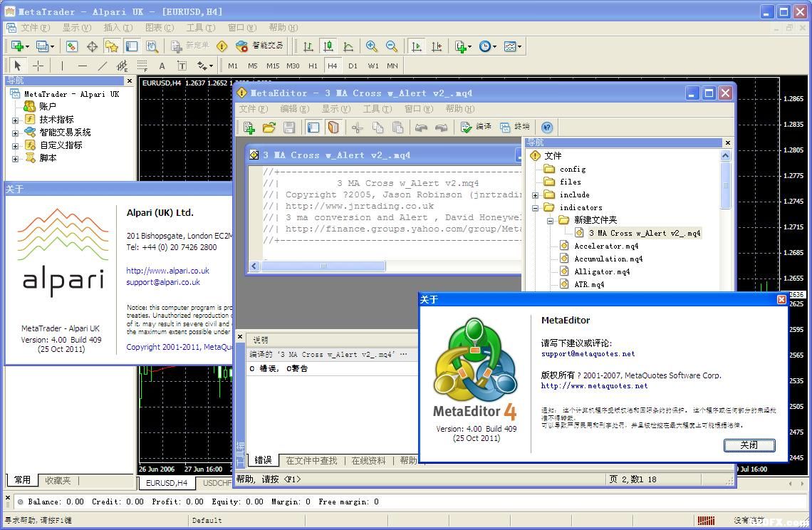
Task: Click the 关闭 button in About dialog
Action: pos(749,445)
